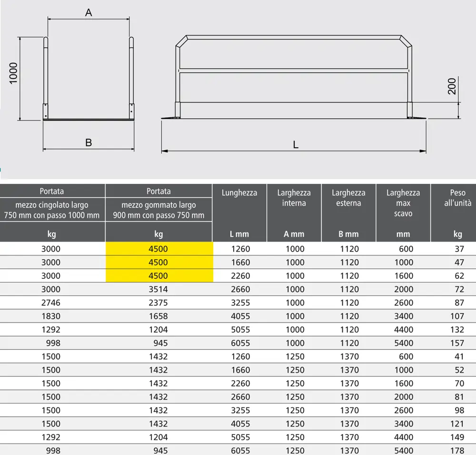Click the mezzo gommato largo subheader
This screenshot has height=455, width=476.
point(159,210)
